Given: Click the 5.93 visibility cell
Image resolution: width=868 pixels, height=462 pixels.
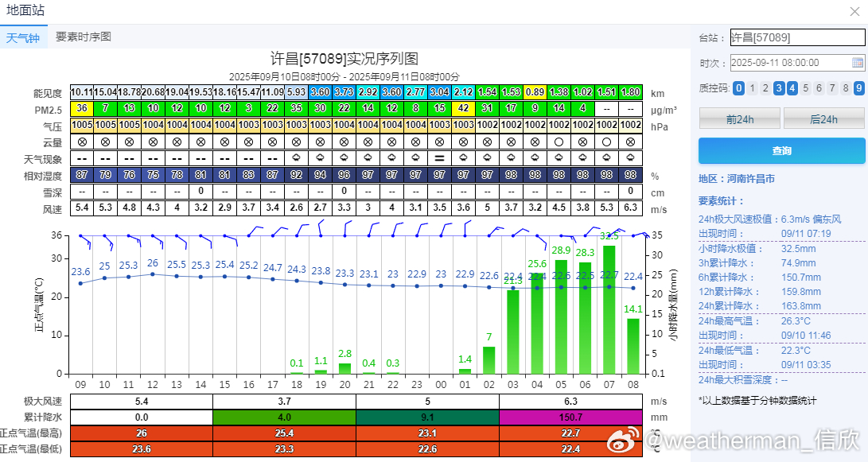Looking at the screenshot, I should pyautogui.click(x=297, y=92).
